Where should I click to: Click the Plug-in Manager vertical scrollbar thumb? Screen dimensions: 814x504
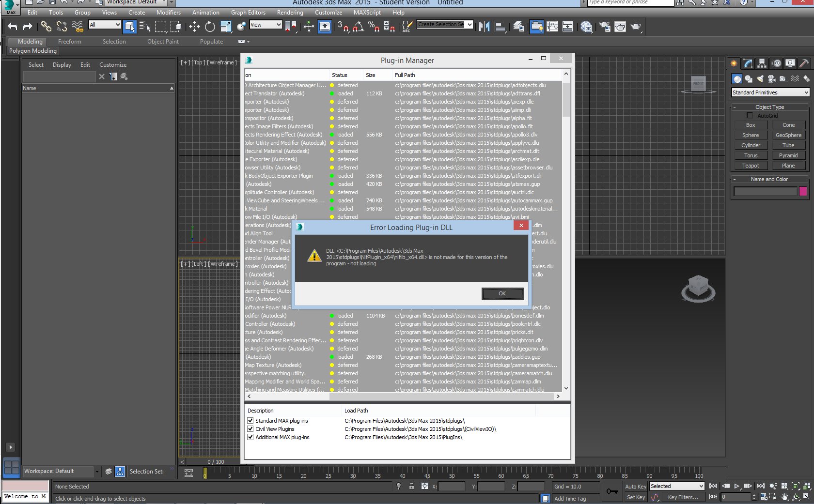(x=566, y=99)
